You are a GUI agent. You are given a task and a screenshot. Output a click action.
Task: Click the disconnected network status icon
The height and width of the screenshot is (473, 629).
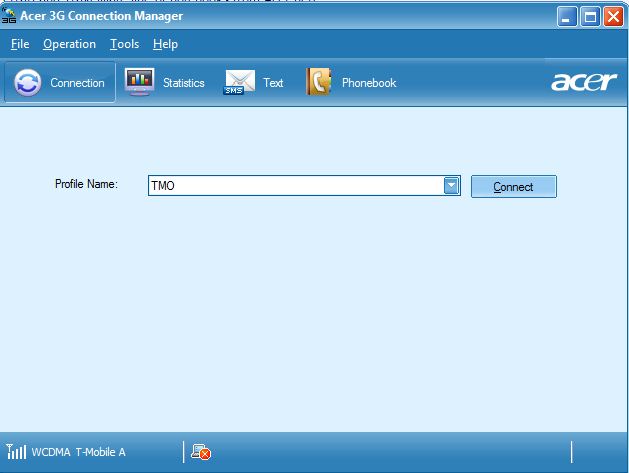201,452
